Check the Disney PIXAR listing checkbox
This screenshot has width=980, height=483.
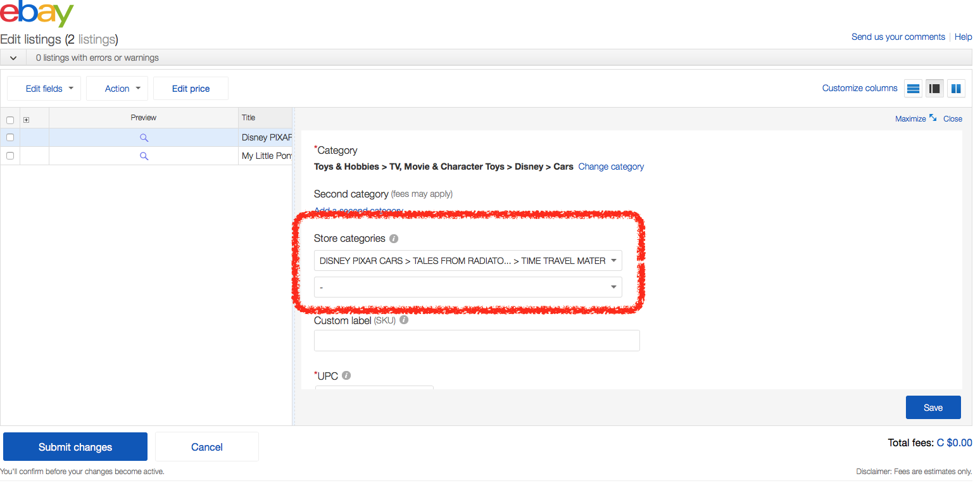[9, 137]
